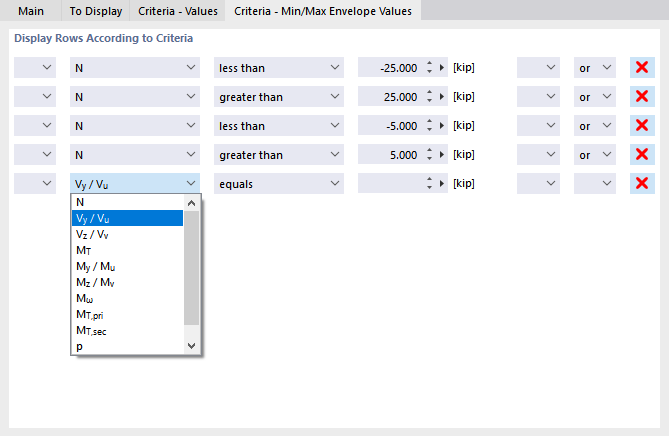Click spinner up in the empty equals row

(x=429, y=180)
